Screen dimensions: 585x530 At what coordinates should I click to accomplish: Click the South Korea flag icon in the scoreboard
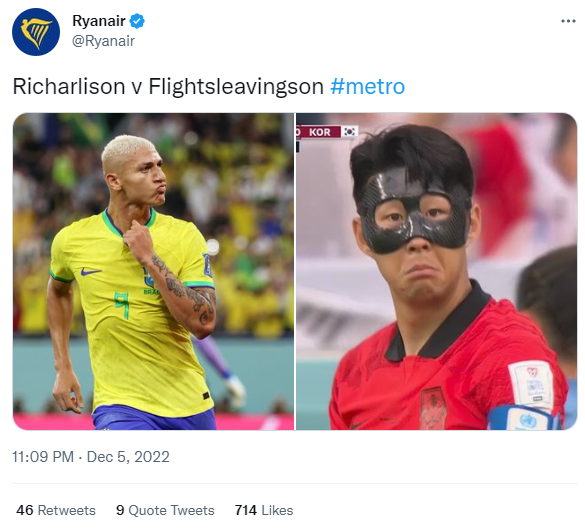coord(350,132)
